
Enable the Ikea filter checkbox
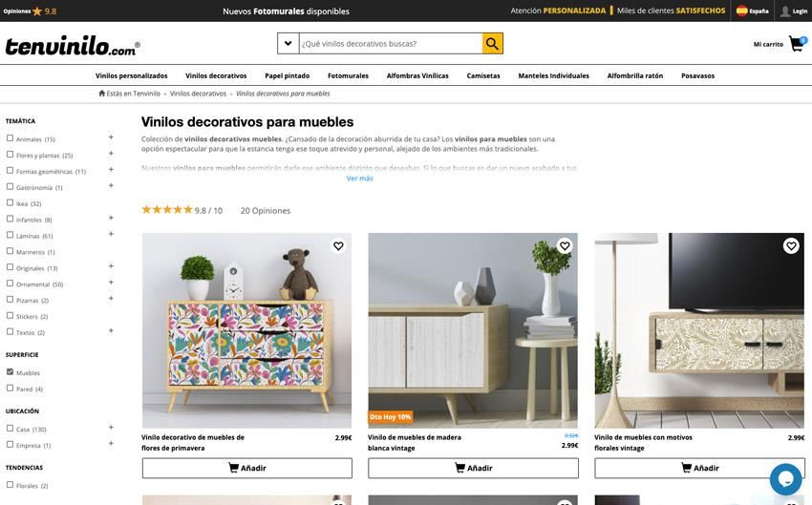(x=10, y=202)
